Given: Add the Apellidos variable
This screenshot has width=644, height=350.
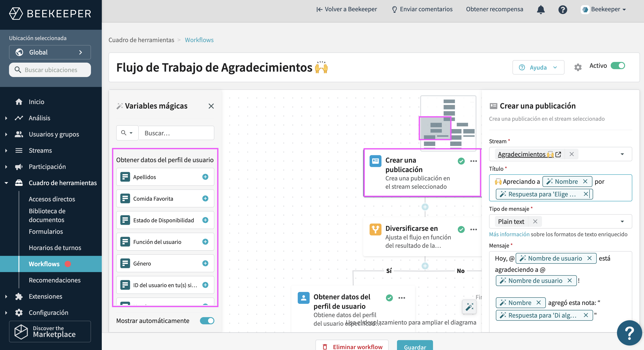Looking at the screenshot, I should 205,177.
